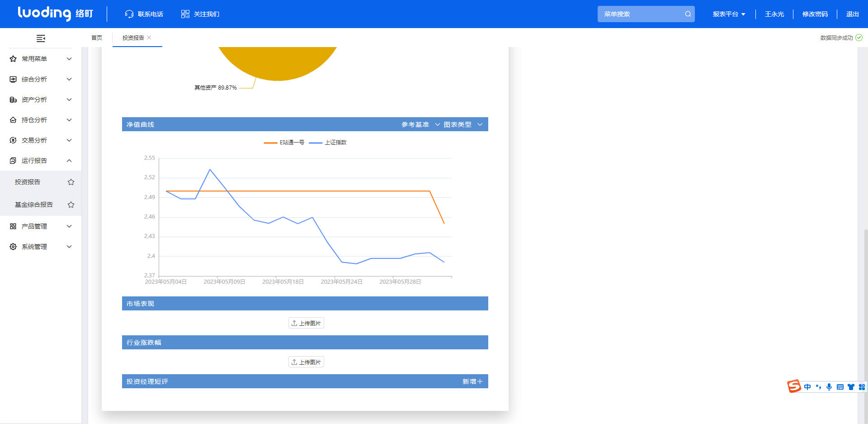868x424 pixels.
Task: Click the 关注我们 label
Action: (207, 14)
